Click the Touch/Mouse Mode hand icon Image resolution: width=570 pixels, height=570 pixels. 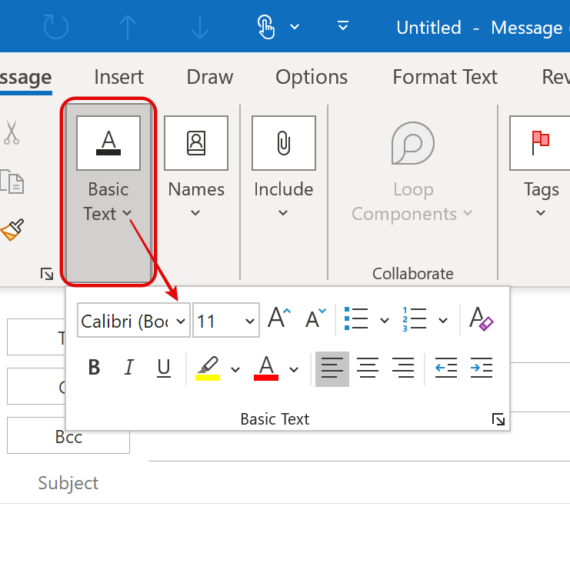tap(266, 27)
